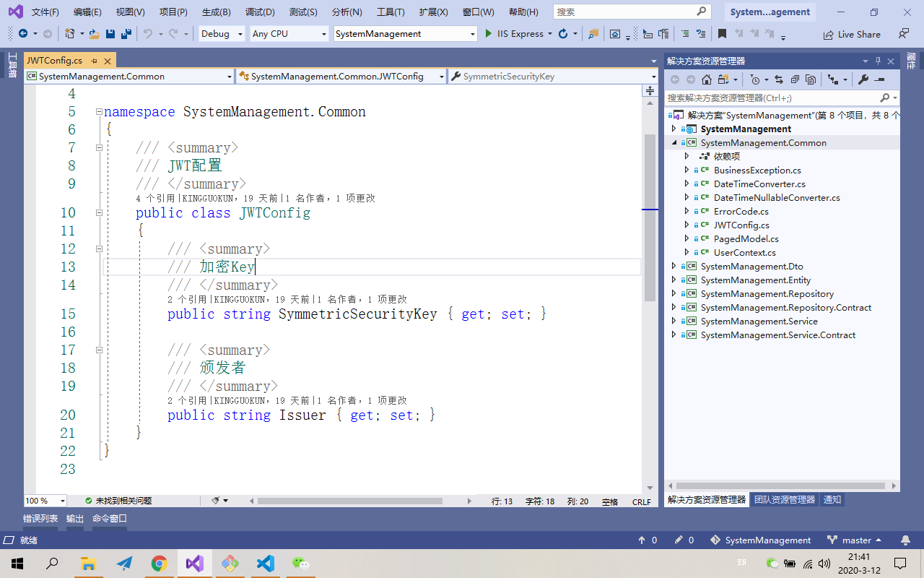Click the Home icon in Solution Explorer
The height and width of the screenshot is (578, 924).
(x=707, y=79)
